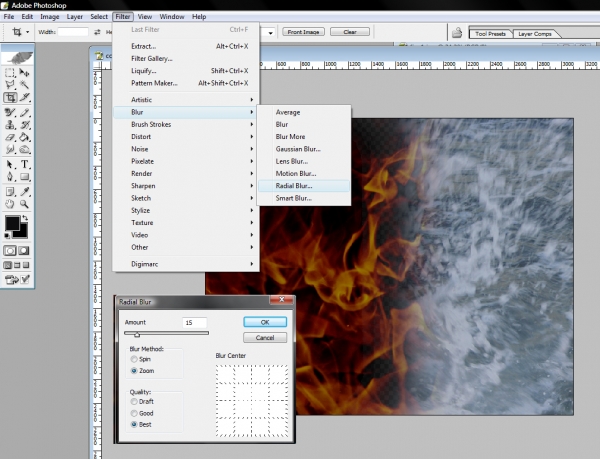
Task: Select the Type tool
Action: [24, 164]
